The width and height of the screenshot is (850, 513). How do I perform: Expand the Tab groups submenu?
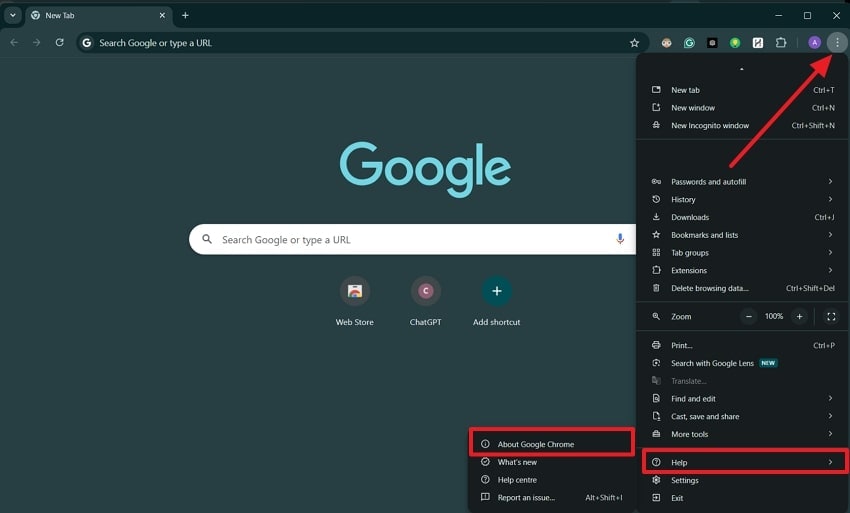[743, 253]
